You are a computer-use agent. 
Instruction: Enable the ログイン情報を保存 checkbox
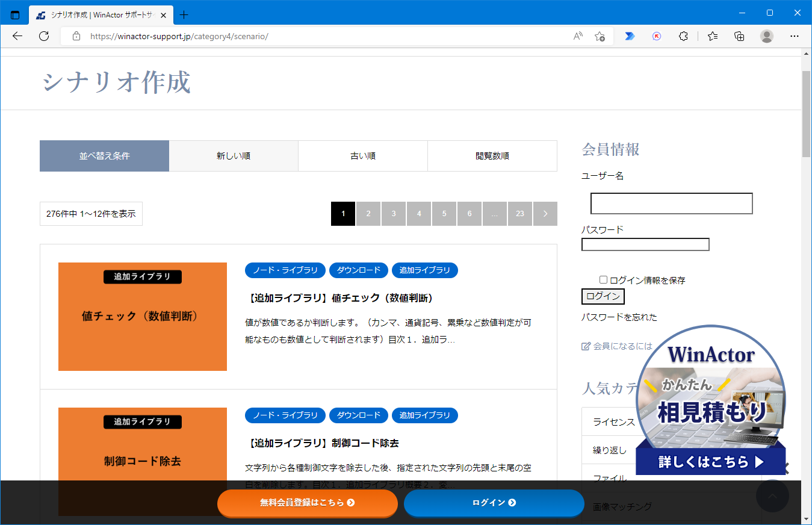pos(603,279)
